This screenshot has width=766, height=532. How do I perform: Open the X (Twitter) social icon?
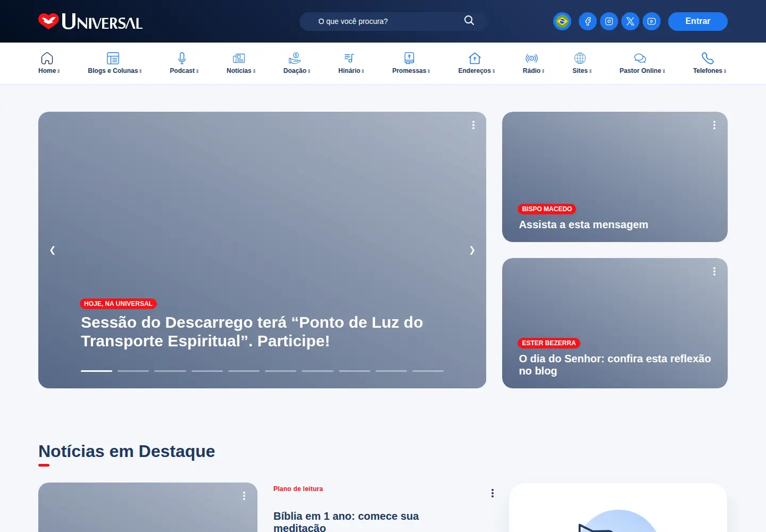pyautogui.click(x=630, y=21)
